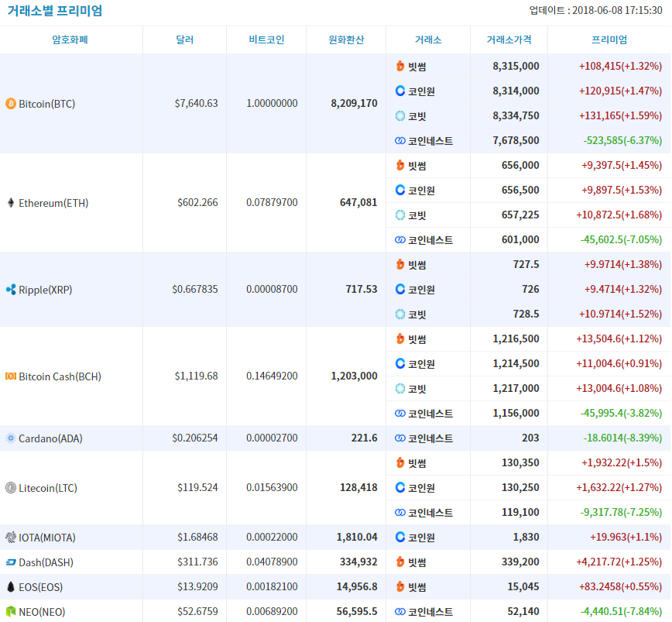The height and width of the screenshot is (622, 672).
Task: Click the Ripple logo icon
Action: pyautogui.click(x=11, y=290)
